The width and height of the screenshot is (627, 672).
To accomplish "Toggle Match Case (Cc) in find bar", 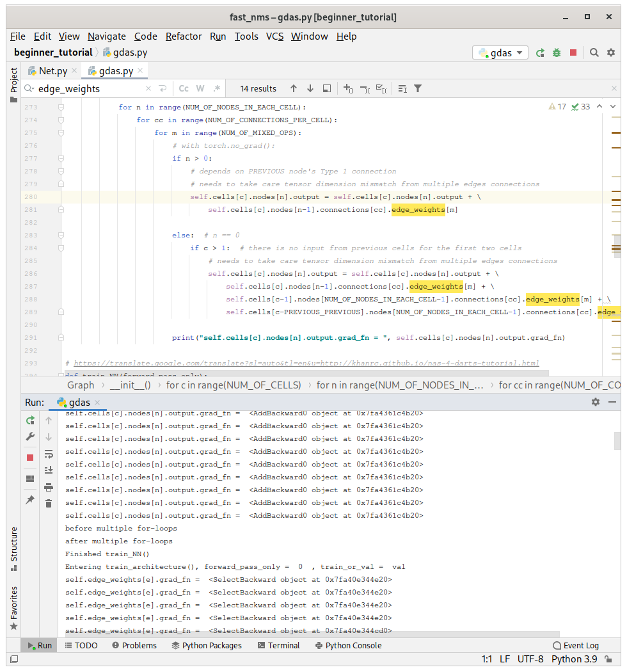I will tap(184, 89).
